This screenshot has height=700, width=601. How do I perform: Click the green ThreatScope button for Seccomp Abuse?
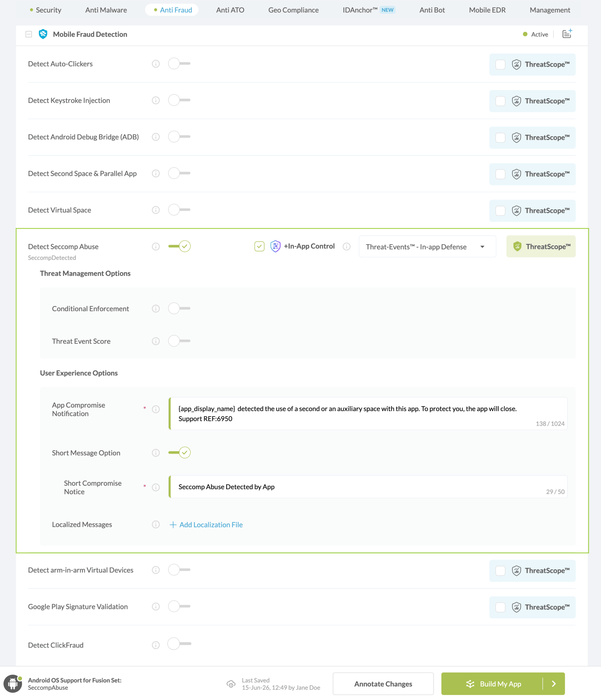541,246
